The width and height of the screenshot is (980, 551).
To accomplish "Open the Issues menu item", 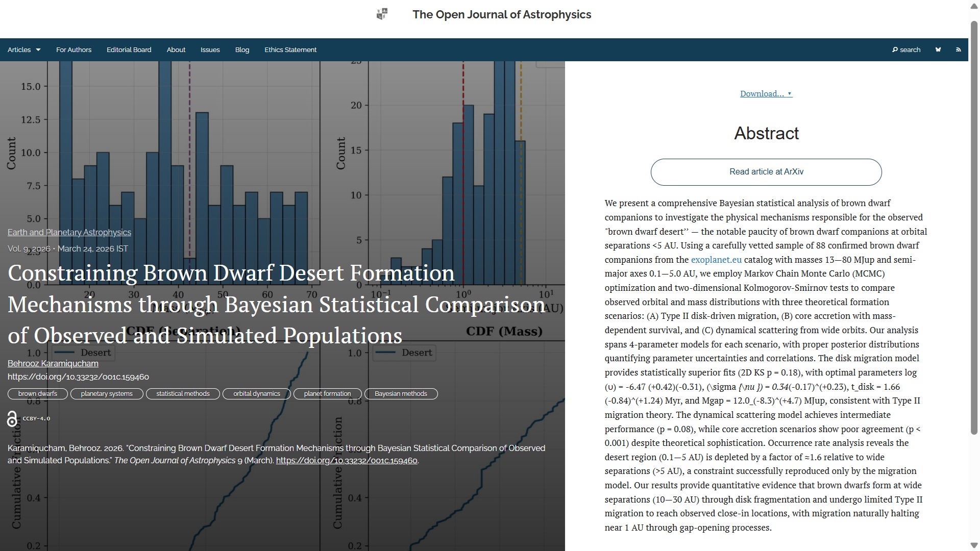I will (x=210, y=49).
